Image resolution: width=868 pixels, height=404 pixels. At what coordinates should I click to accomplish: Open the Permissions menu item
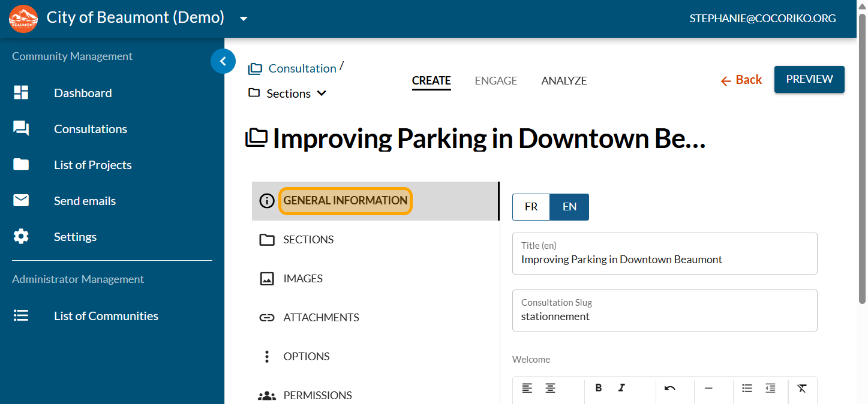[317, 395]
